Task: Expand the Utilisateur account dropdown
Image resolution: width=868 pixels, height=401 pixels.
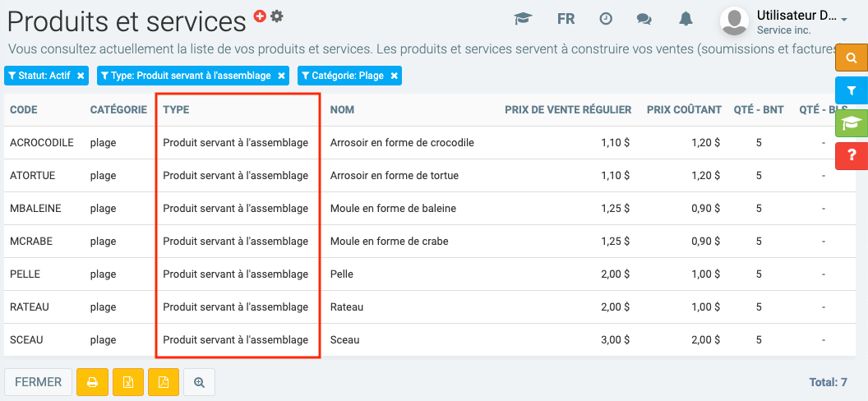Action: pyautogui.click(x=844, y=20)
